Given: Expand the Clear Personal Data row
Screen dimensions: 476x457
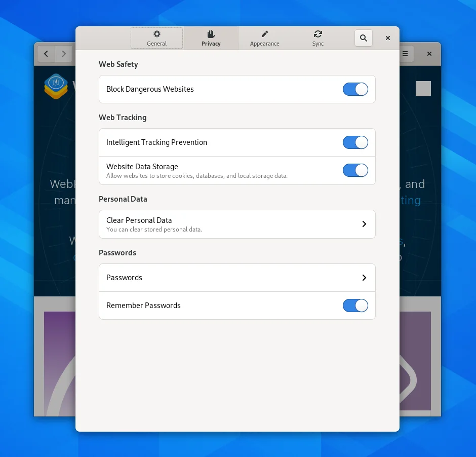Looking at the screenshot, I should coord(364,224).
